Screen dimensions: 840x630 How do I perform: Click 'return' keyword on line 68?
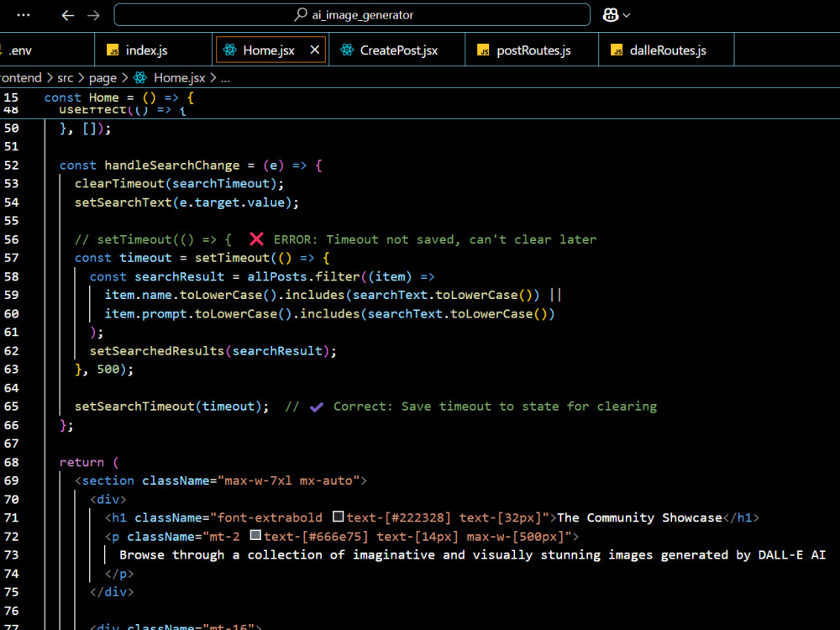click(82, 462)
